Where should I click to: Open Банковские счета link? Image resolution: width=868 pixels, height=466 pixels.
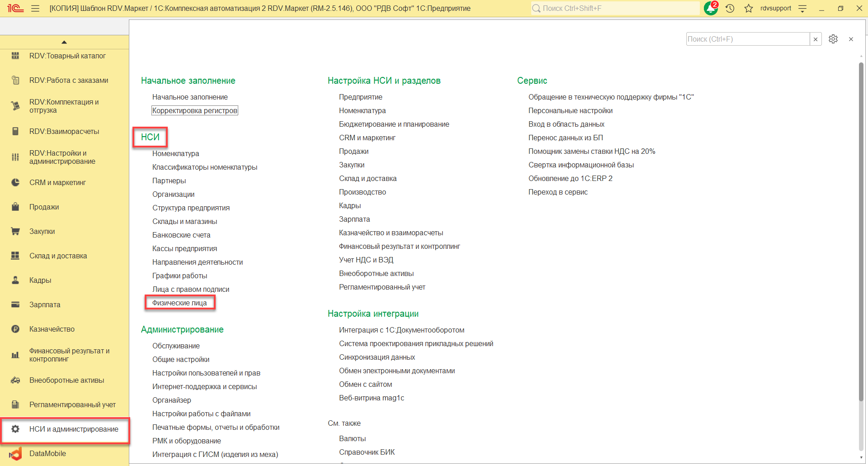point(181,235)
